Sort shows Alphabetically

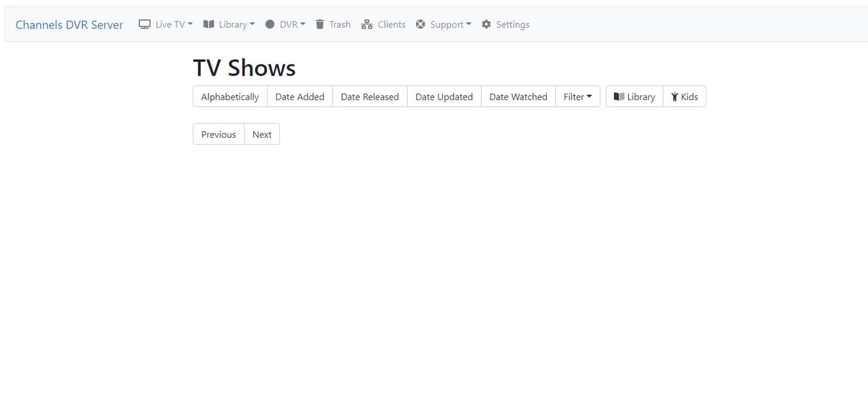(x=230, y=97)
